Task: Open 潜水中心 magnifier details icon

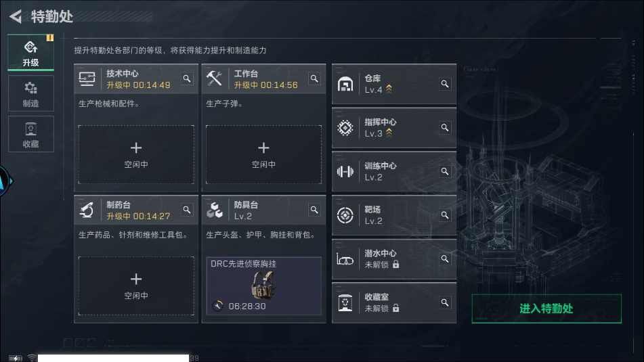Action: point(445,259)
